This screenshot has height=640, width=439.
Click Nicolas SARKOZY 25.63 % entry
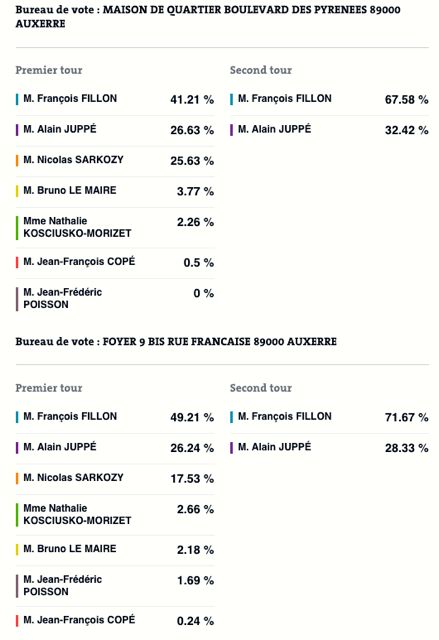[x=115, y=160]
